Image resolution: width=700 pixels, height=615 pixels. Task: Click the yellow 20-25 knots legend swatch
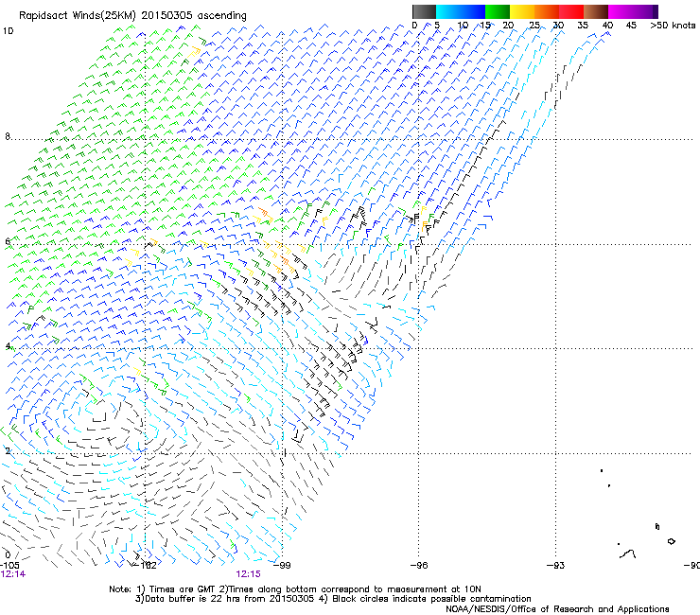coord(522,11)
